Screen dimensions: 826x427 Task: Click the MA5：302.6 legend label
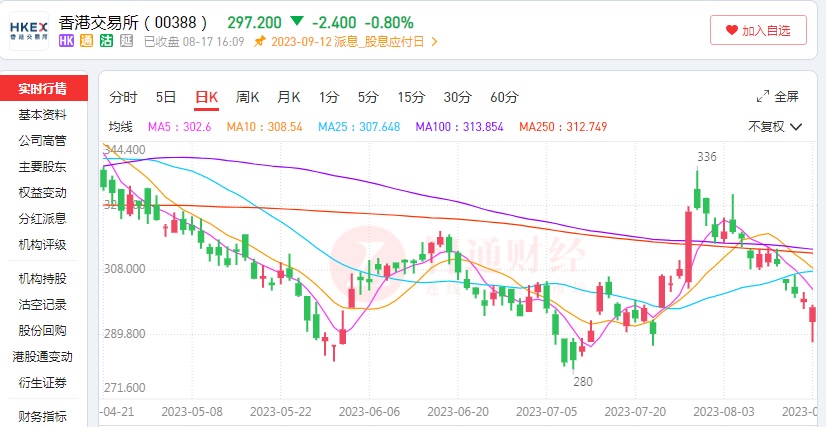(x=180, y=127)
